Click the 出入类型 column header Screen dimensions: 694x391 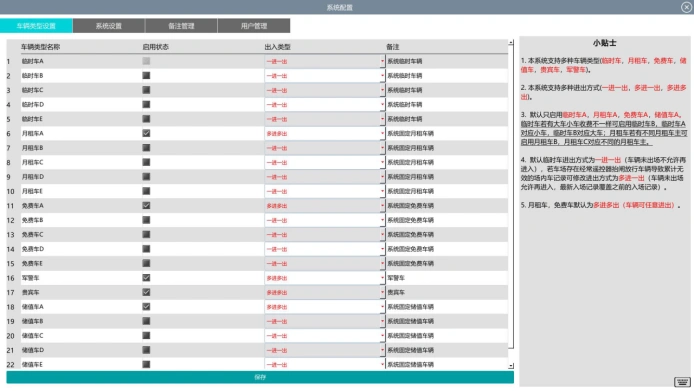pos(278,47)
